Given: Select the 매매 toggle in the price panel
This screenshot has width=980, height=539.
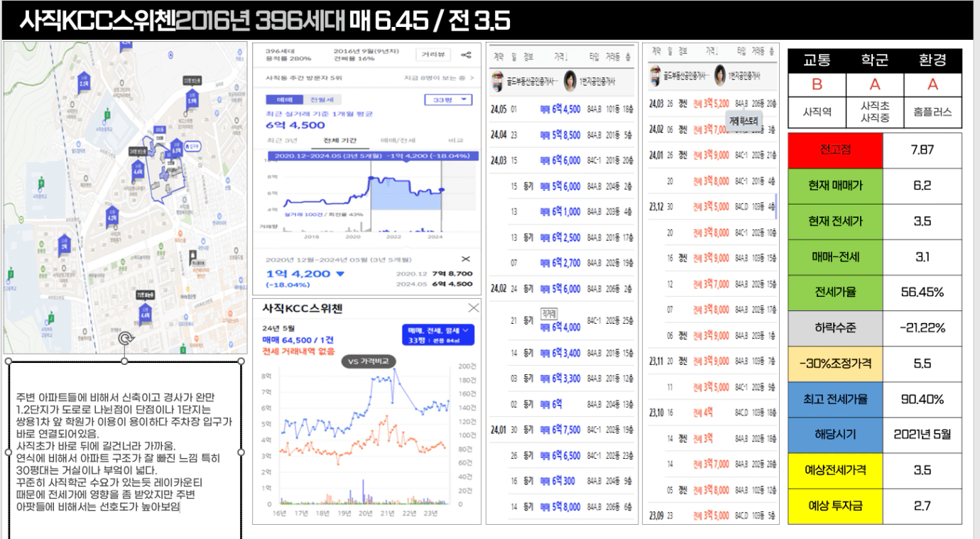Looking at the screenshot, I should click(x=284, y=100).
